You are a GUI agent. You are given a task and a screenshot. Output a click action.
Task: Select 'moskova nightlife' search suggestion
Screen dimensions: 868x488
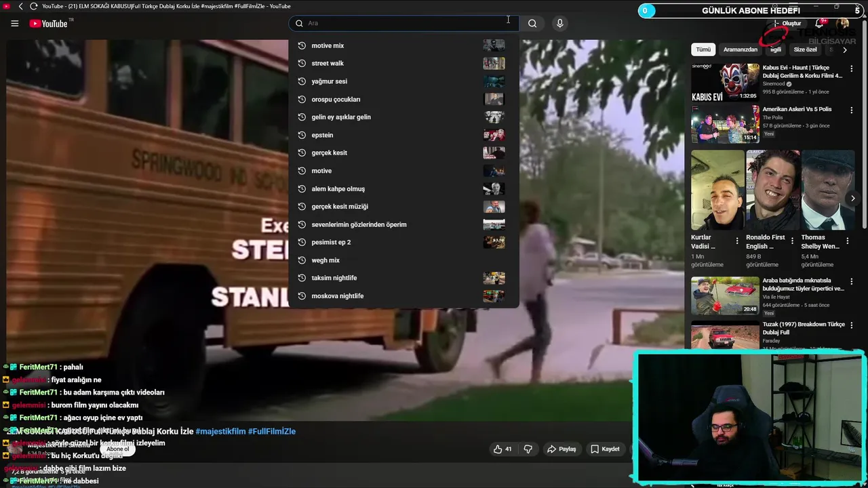click(x=403, y=296)
